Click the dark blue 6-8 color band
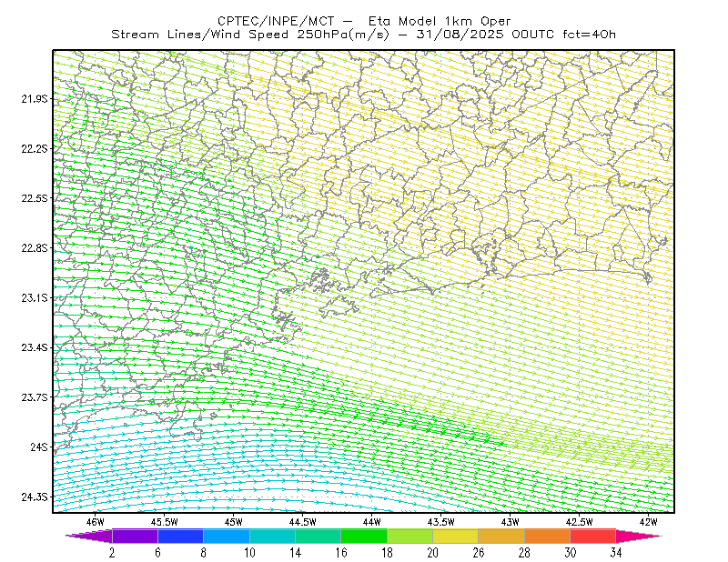The width and height of the screenshot is (728, 562). (x=180, y=536)
